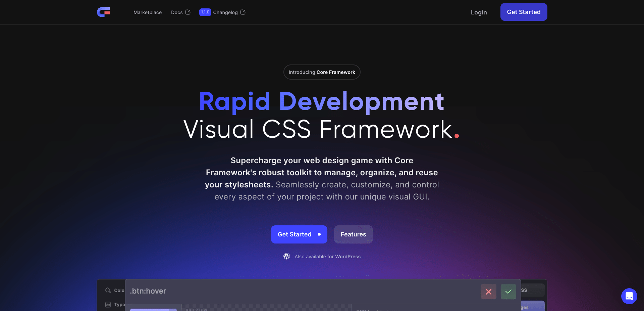644x311 pixels.
Task: Open the Features section button
Action: [x=353, y=234]
